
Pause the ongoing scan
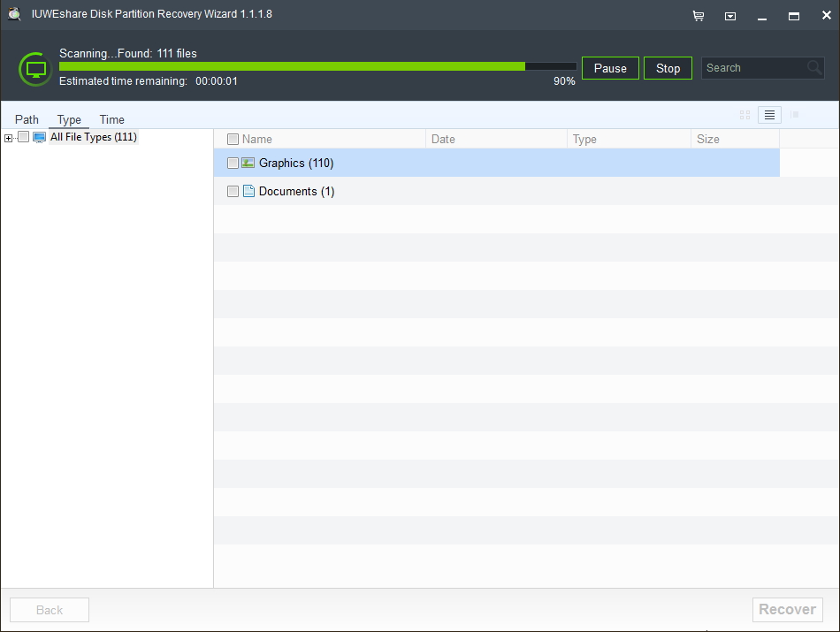click(610, 67)
